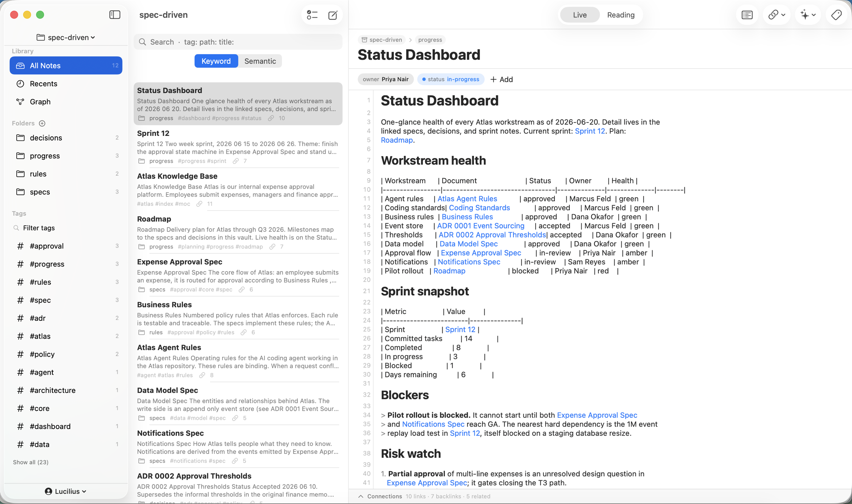
Task: Open the Expense Approval Spec note
Action: [238, 275]
